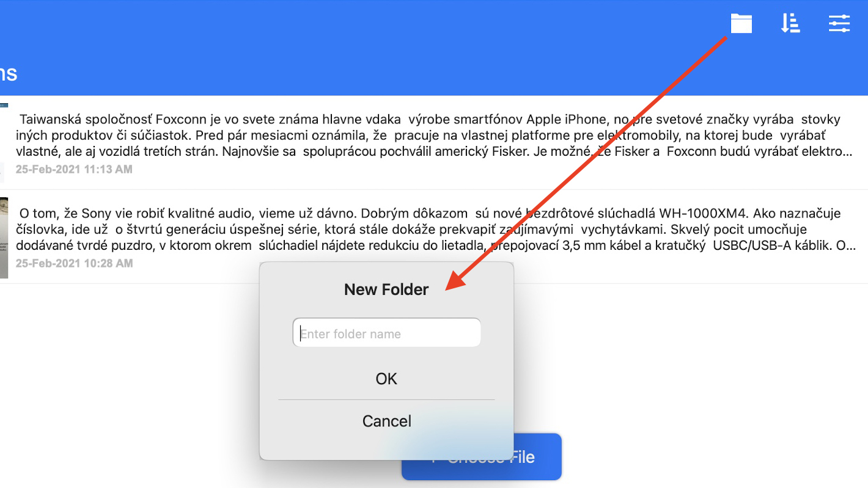The width and height of the screenshot is (868, 488).
Task: Click the divider between OK and Cancel
Action: 386,399
